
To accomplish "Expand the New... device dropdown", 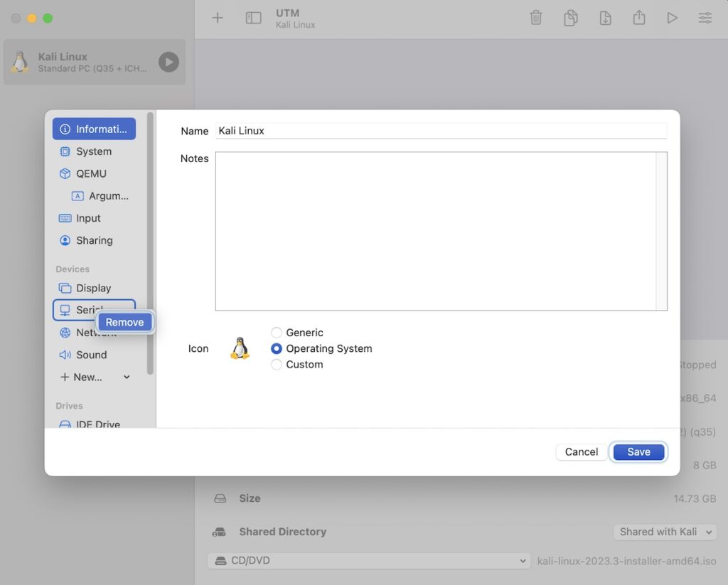I will coord(95,377).
